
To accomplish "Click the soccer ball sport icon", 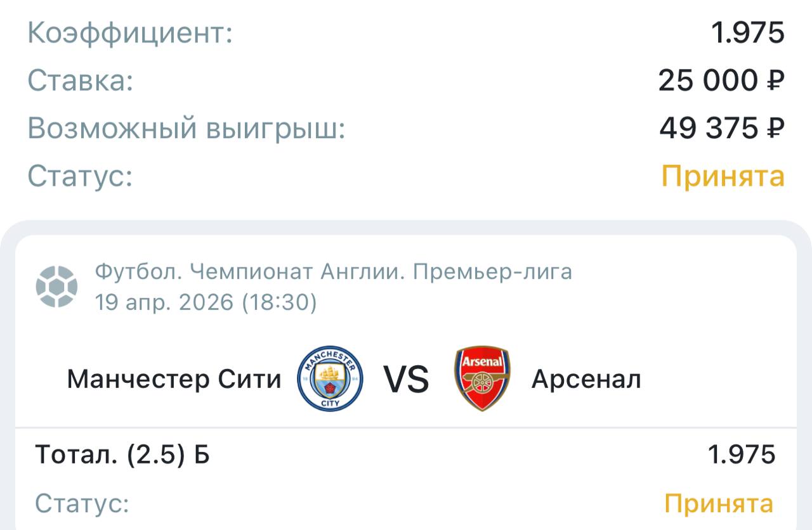I will click(57, 287).
